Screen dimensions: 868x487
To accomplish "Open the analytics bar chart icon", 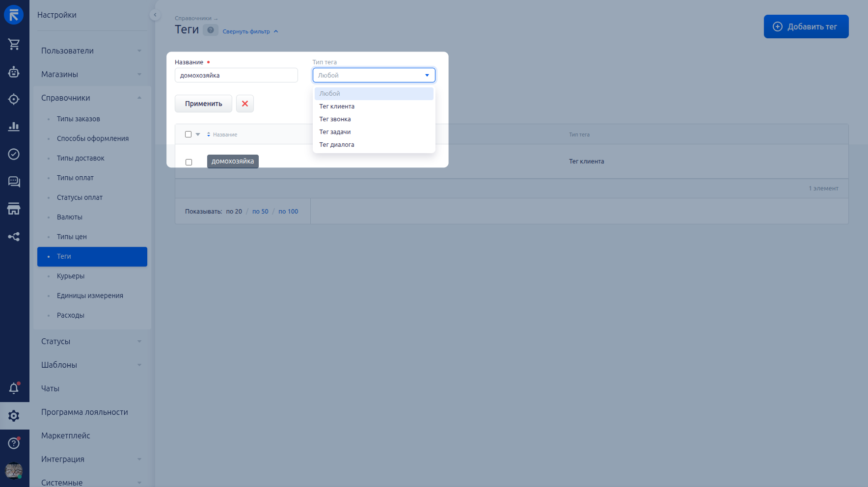I will (14, 127).
